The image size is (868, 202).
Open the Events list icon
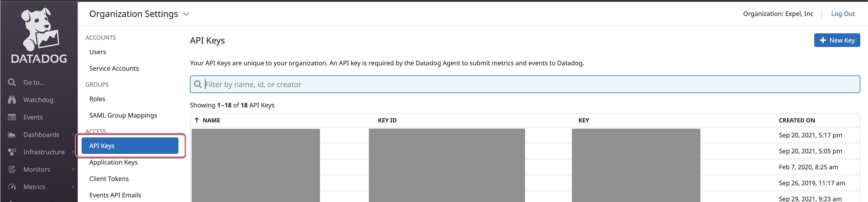(12, 118)
